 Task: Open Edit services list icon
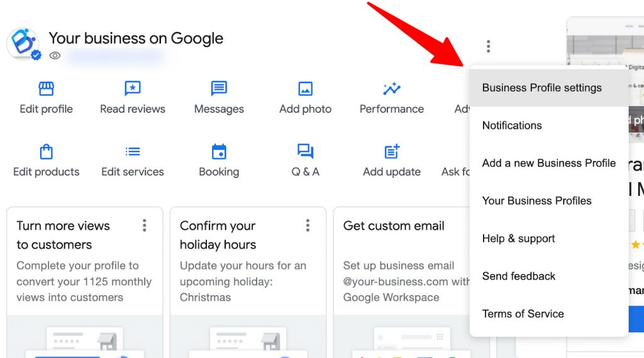(x=133, y=152)
